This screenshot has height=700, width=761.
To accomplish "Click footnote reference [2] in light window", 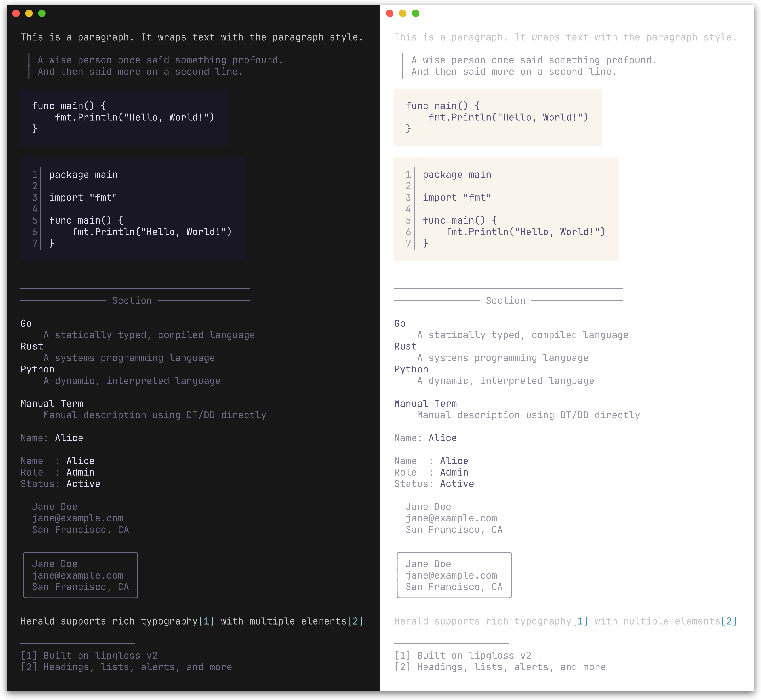I will tap(729, 621).
